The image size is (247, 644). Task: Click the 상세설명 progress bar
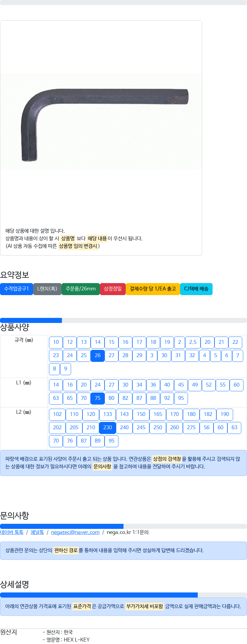123,595
